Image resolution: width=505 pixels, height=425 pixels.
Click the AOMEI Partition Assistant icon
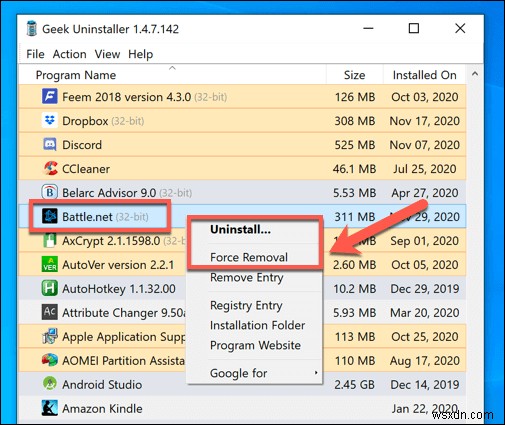[x=50, y=360]
